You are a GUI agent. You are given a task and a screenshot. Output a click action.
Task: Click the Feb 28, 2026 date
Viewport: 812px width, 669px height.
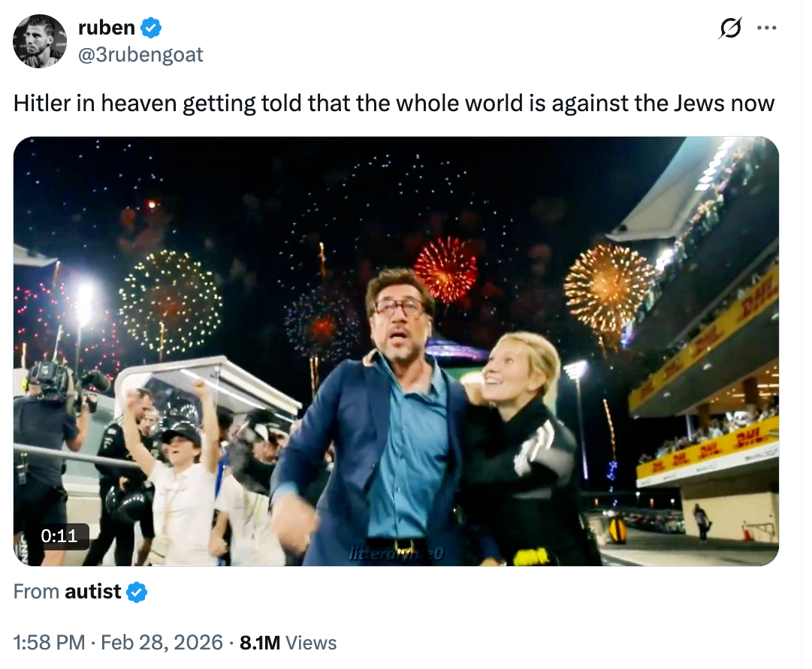(161, 643)
